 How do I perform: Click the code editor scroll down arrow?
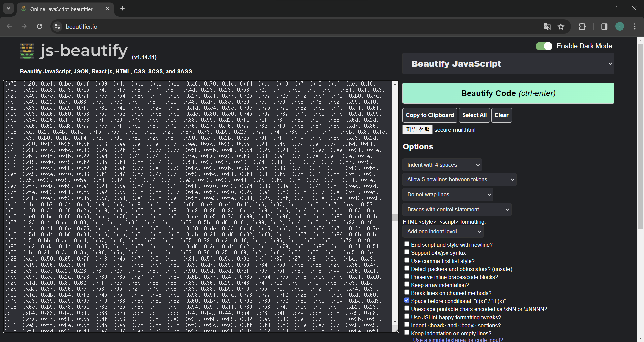pos(395,322)
